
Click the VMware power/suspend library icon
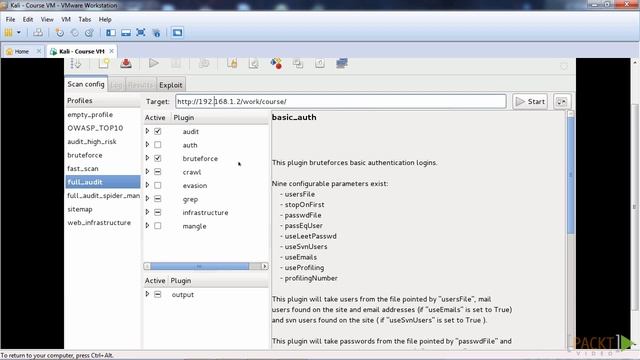pos(8,33)
